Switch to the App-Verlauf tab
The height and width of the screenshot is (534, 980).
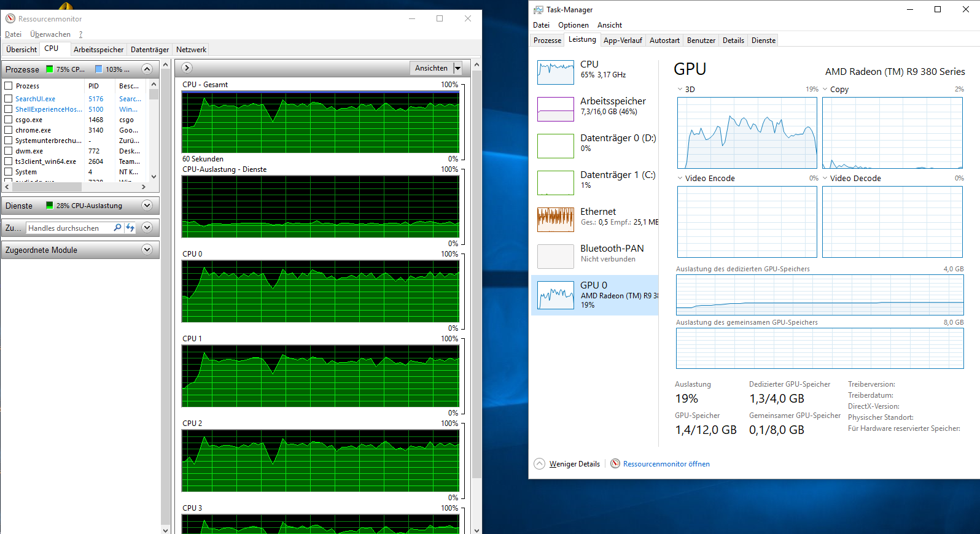coord(623,41)
